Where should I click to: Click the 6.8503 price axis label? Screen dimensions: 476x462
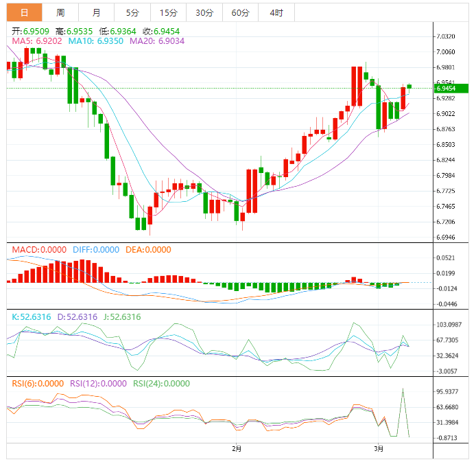click(x=446, y=145)
